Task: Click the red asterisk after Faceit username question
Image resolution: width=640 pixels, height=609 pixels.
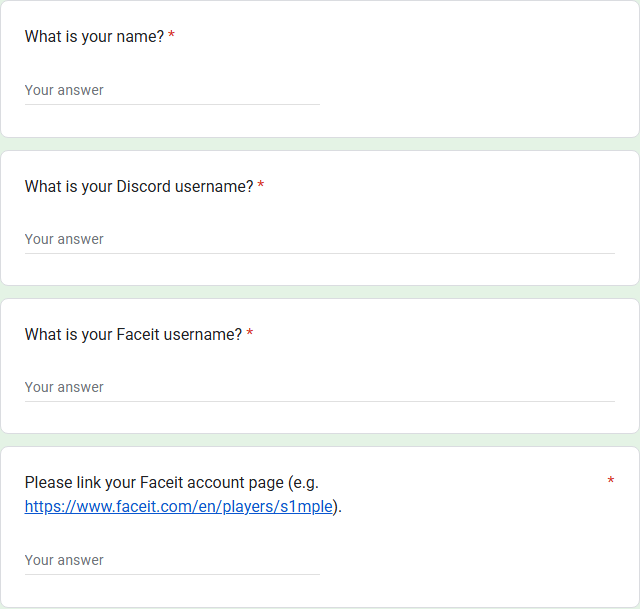Action: (250, 335)
